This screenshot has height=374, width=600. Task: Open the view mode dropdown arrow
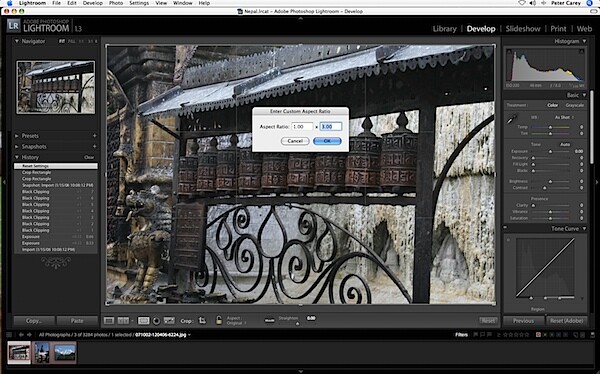(132, 321)
